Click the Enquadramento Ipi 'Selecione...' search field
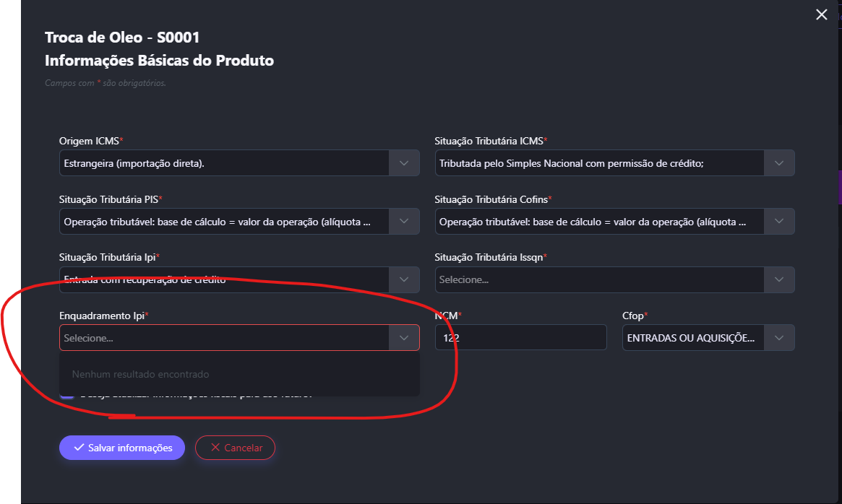This screenshot has height=504, width=842. pos(224,338)
